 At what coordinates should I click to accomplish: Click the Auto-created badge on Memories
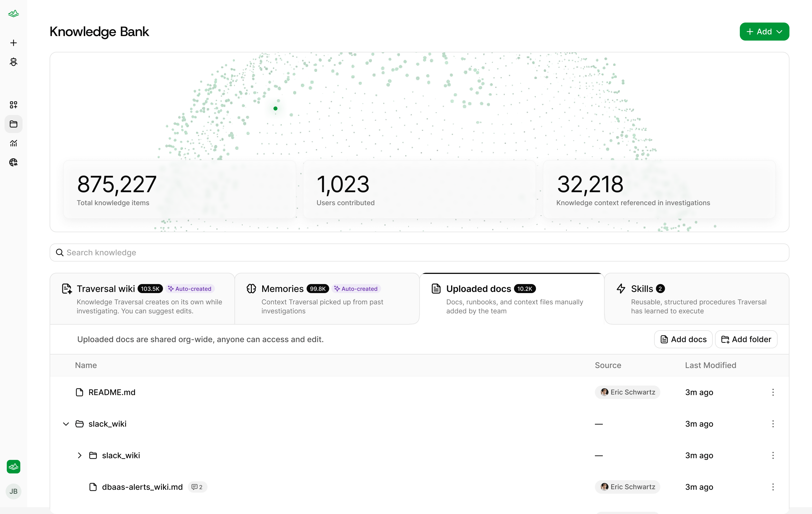coord(356,289)
